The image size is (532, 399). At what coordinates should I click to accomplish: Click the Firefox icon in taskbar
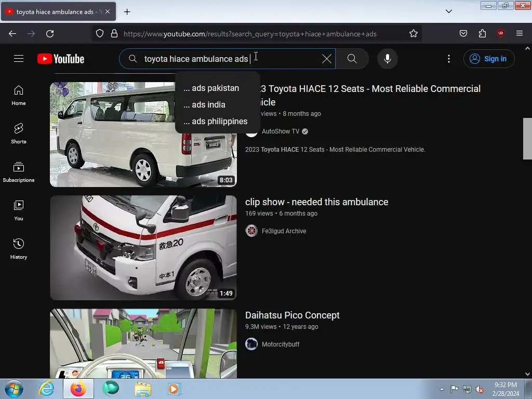pos(78,389)
